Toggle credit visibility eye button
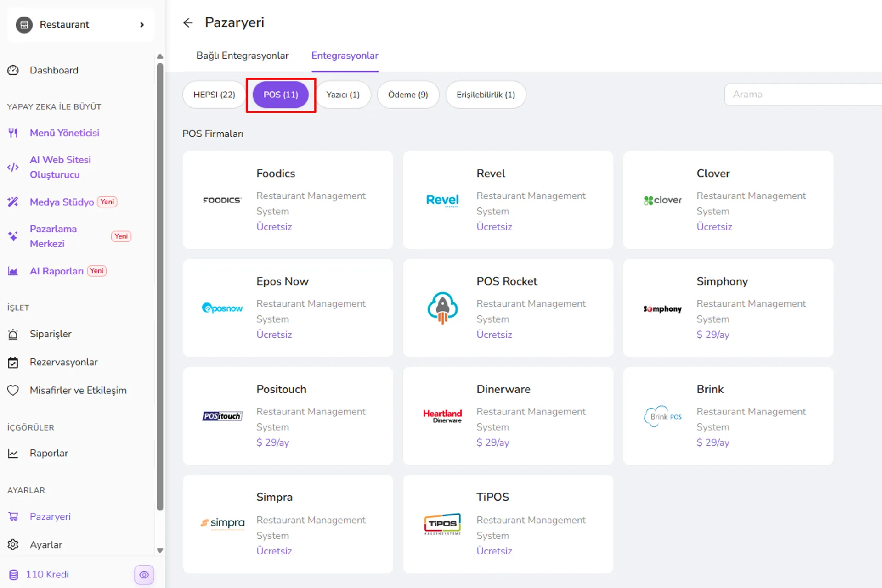Screen dimensions: 882x588 [144, 575]
